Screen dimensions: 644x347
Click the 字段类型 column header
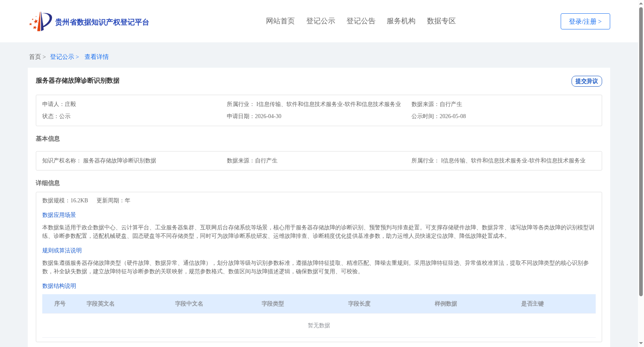click(273, 303)
